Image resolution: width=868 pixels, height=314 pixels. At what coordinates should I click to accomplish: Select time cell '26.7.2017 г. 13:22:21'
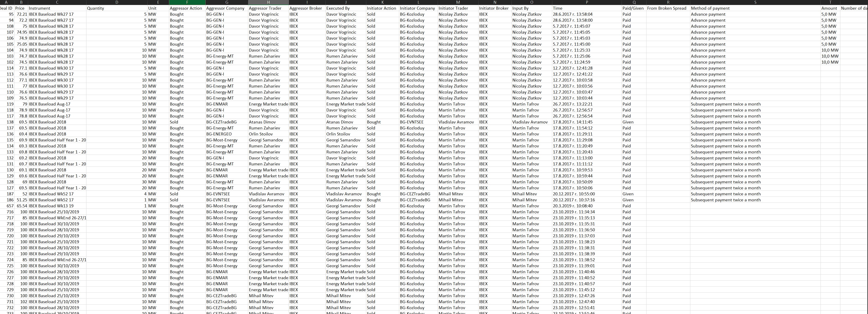pos(587,104)
